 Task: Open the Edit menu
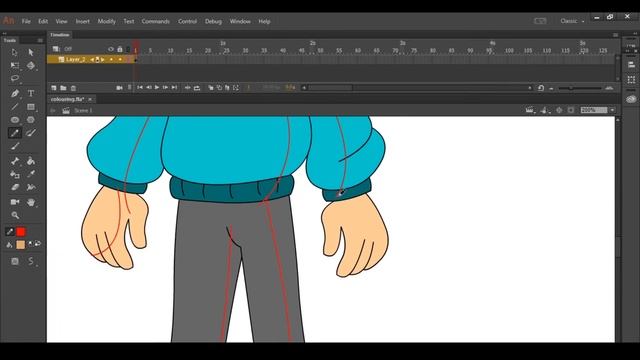pyautogui.click(x=43, y=21)
